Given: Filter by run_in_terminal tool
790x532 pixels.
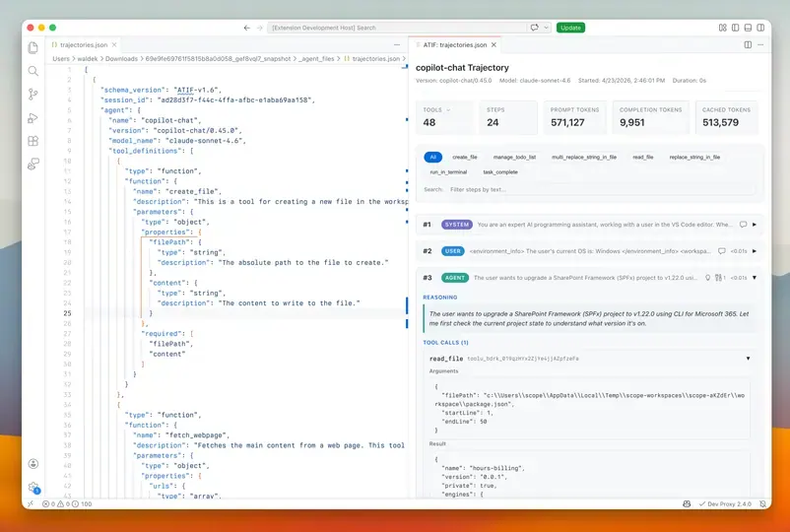Looking at the screenshot, I should tap(448, 172).
